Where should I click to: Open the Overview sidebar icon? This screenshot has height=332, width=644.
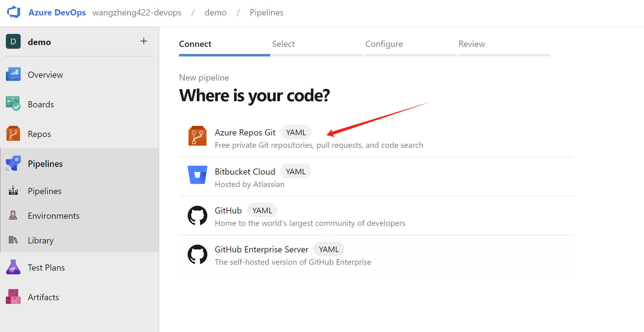[13, 75]
